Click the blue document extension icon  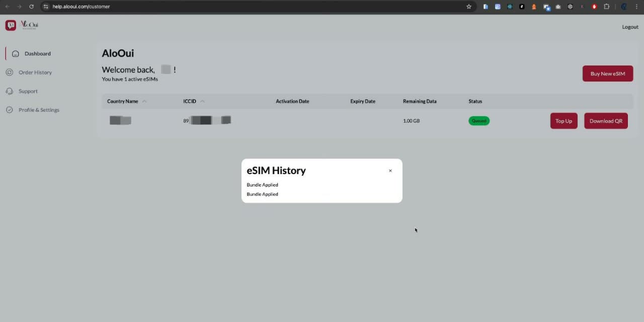point(486,7)
